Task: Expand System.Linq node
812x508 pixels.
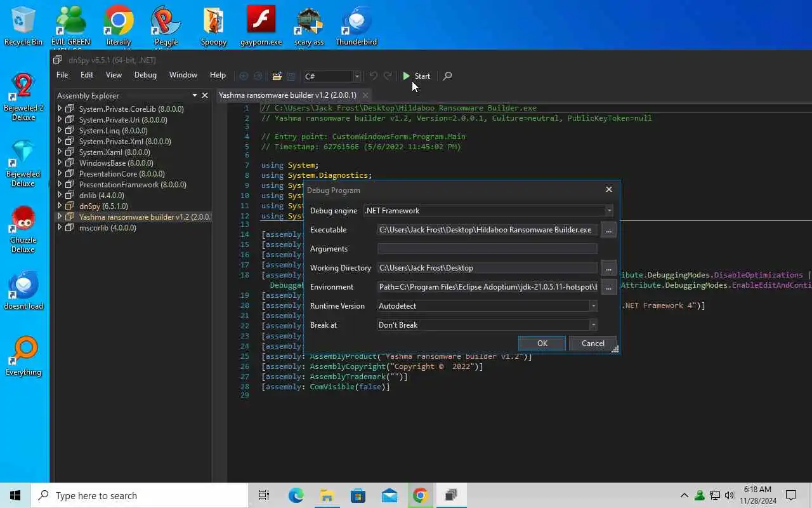Action: pyautogui.click(x=60, y=130)
